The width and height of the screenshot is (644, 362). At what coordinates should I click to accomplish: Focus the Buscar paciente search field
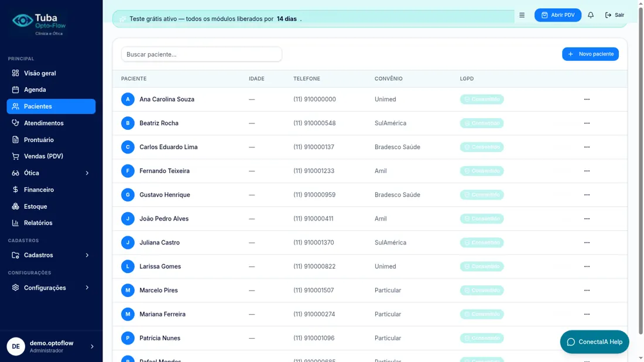201,54
